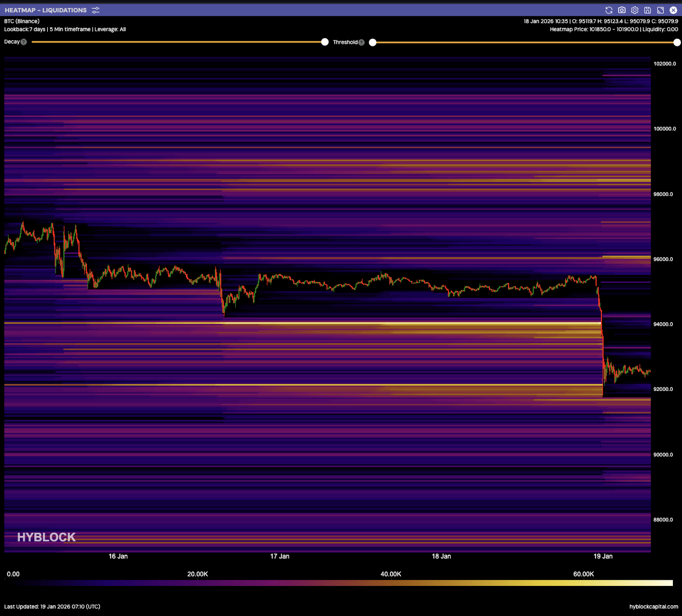Click the '0.00' legend scale value
The width and height of the screenshot is (682, 616).
(x=13, y=575)
